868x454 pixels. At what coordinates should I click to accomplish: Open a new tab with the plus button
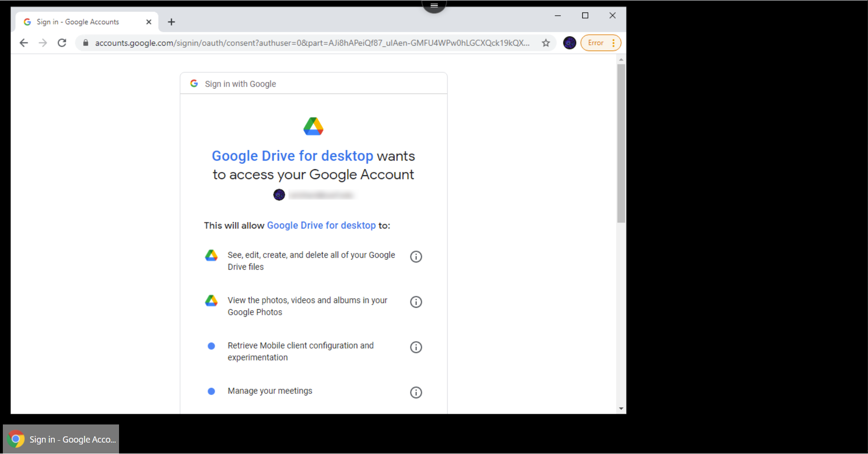pos(171,22)
